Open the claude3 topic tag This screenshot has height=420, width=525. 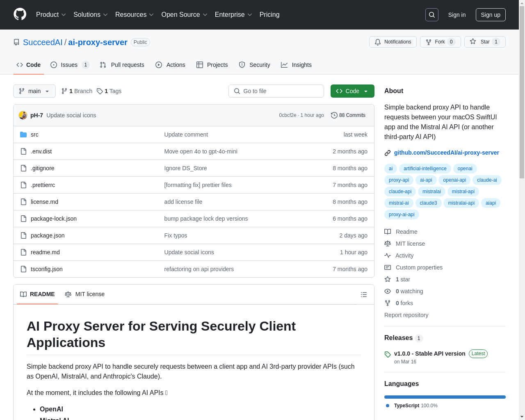(x=428, y=203)
